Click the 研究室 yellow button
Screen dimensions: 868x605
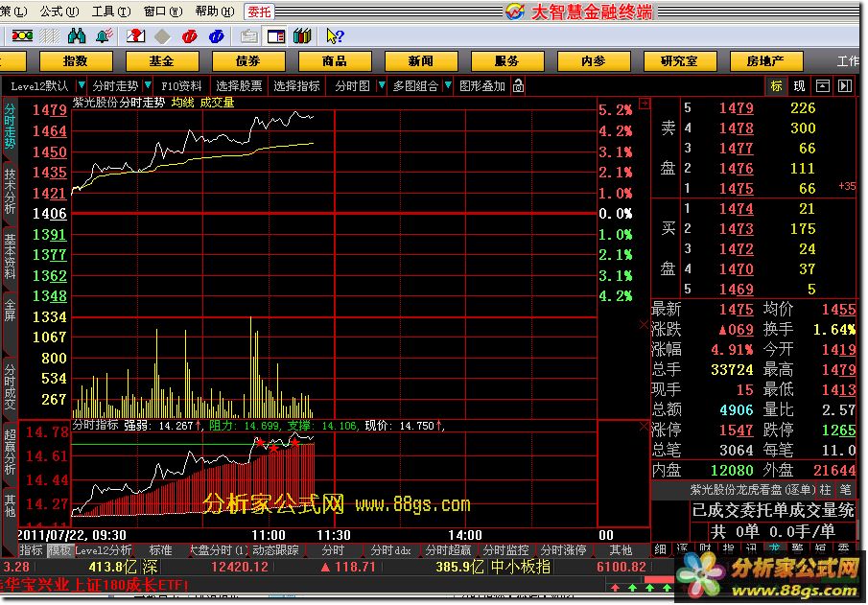click(680, 61)
